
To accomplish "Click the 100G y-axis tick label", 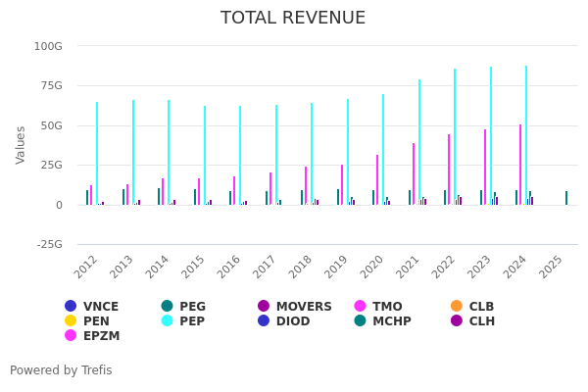I will tap(48, 46).
